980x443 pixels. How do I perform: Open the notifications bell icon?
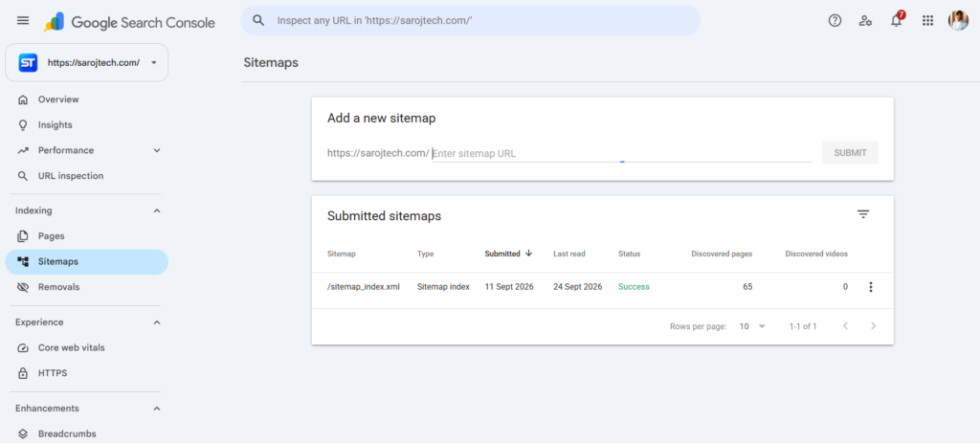click(896, 21)
